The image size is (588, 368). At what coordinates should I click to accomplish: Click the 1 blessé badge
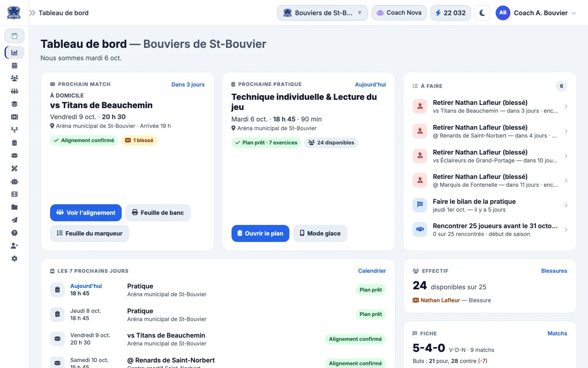tap(139, 140)
